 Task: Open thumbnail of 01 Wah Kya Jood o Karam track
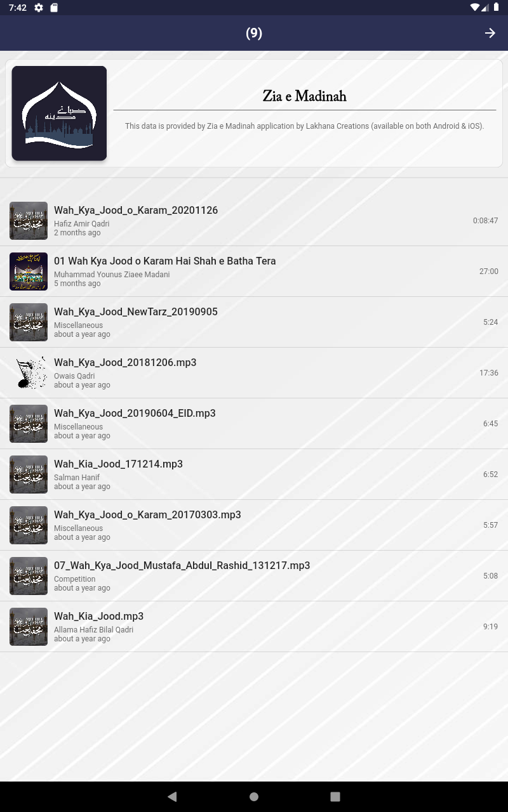point(29,272)
